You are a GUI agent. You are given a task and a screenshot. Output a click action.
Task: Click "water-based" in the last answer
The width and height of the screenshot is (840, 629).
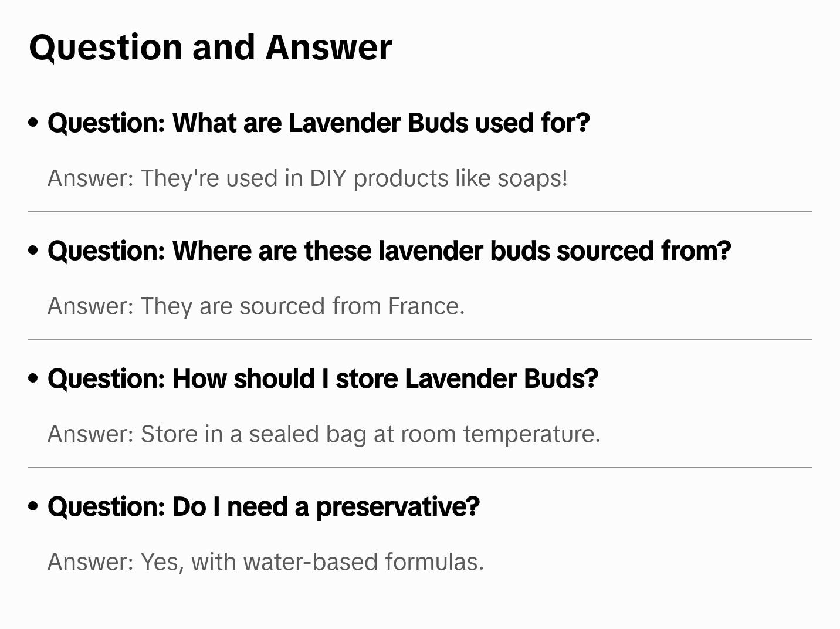311,562
